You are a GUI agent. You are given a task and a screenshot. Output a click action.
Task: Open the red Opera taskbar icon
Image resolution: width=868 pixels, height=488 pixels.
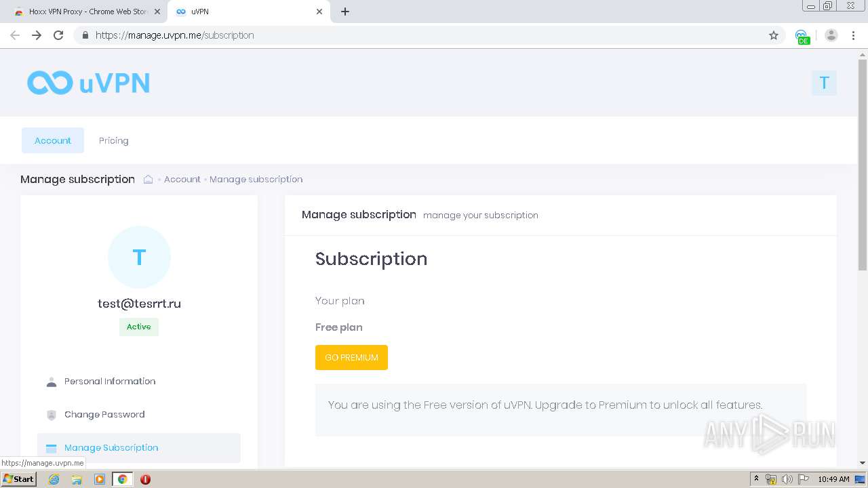pyautogui.click(x=145, y=479)
